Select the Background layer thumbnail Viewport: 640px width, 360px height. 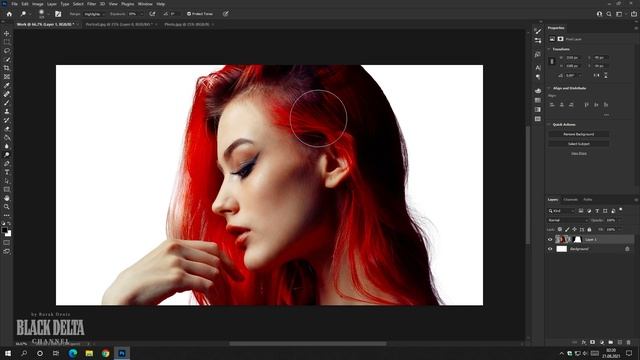[562, 249]
